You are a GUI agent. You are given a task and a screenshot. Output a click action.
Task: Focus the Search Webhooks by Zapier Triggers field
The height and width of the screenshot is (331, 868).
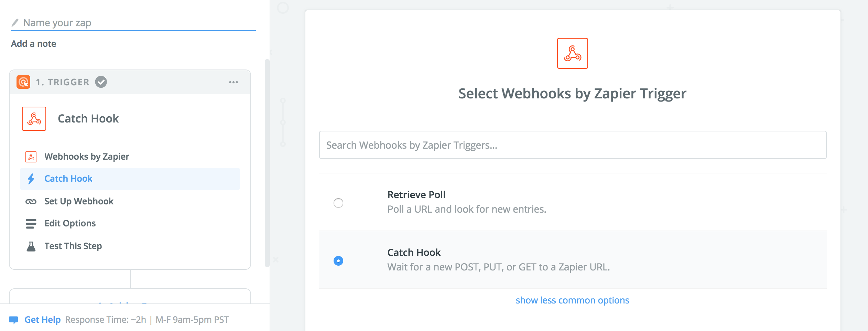click(x=573, y=145)
